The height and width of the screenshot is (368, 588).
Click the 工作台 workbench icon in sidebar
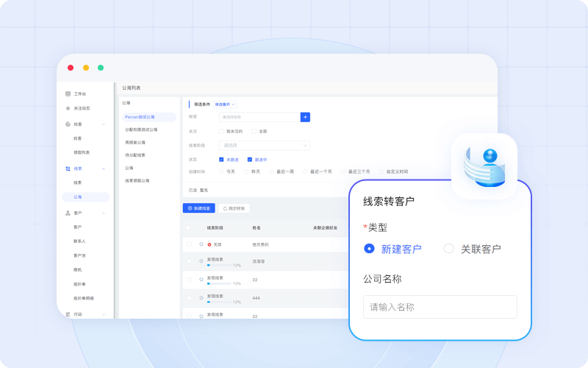click(68, 94)
